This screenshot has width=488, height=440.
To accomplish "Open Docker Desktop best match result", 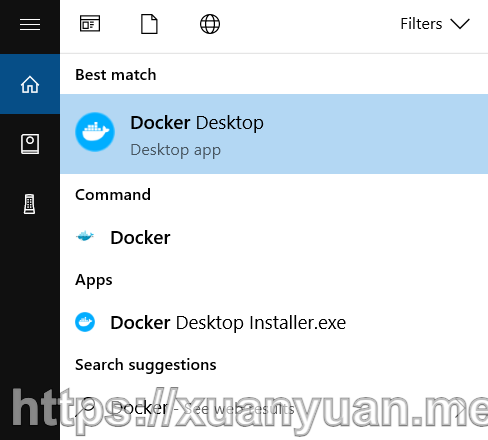I will pyautogui.click(x=274, y=134).
